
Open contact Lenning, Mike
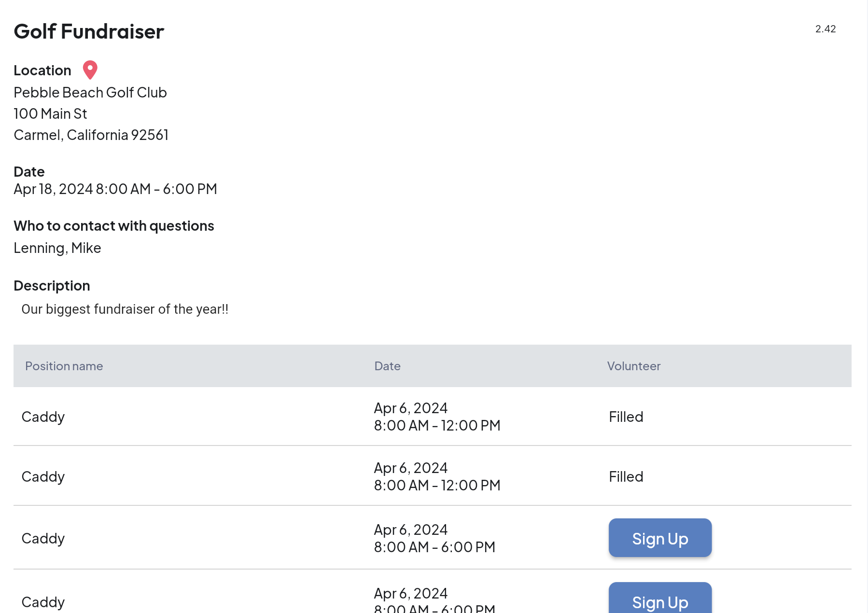[x=57, y=248]
